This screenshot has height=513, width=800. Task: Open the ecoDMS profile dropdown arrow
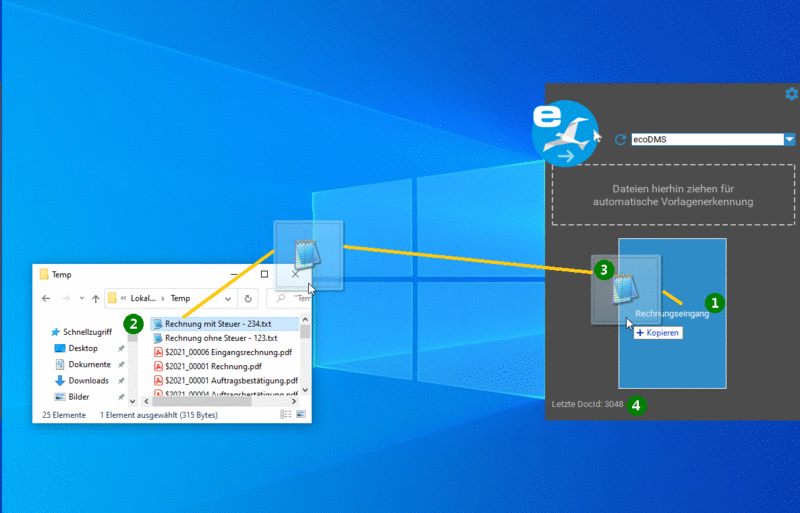(x=789, y=139)
